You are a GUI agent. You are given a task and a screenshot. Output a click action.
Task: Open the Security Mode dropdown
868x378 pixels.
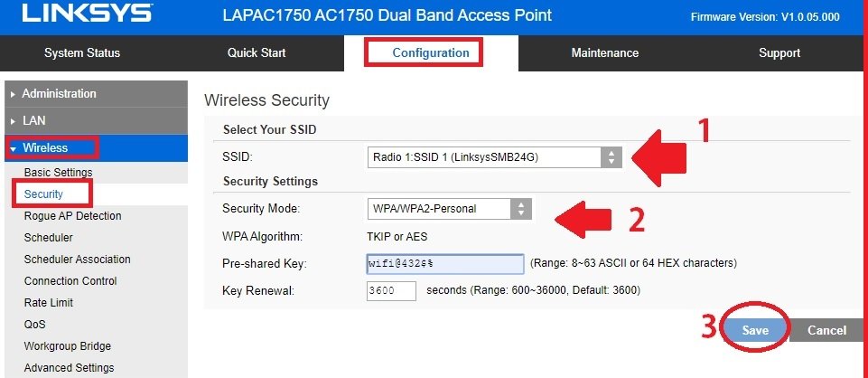[x=449, y=209]
